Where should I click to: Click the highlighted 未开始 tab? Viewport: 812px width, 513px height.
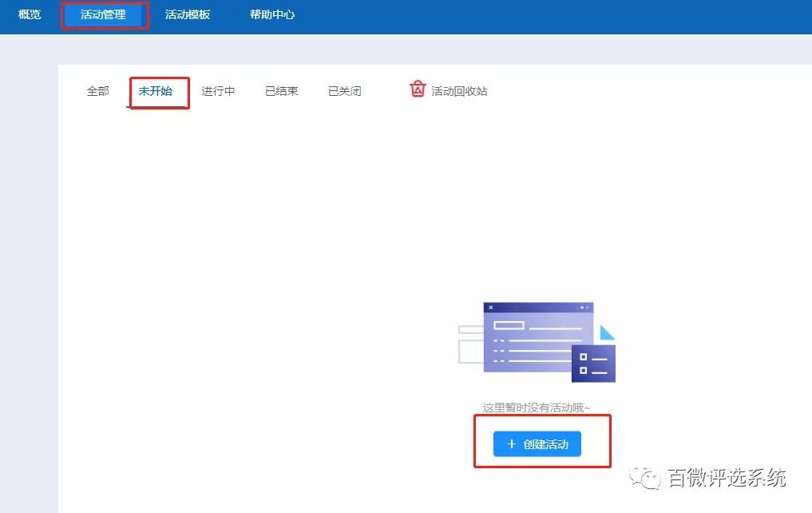157,91
